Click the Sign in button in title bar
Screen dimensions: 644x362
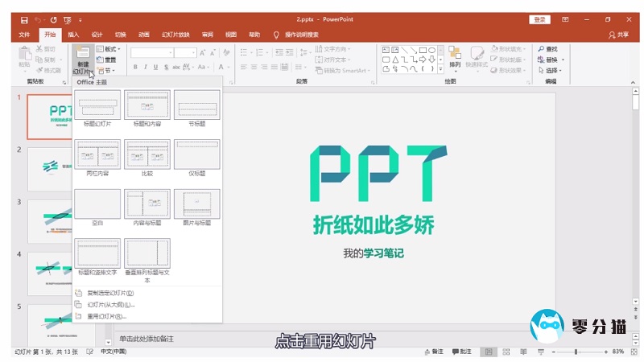pos(539,19)
